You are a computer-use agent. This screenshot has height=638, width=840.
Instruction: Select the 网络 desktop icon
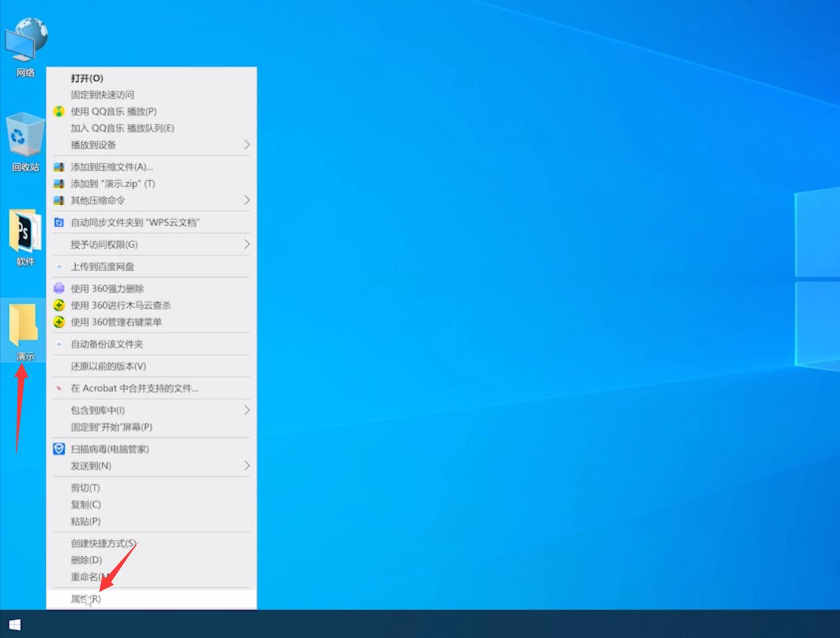coord(25,47)
